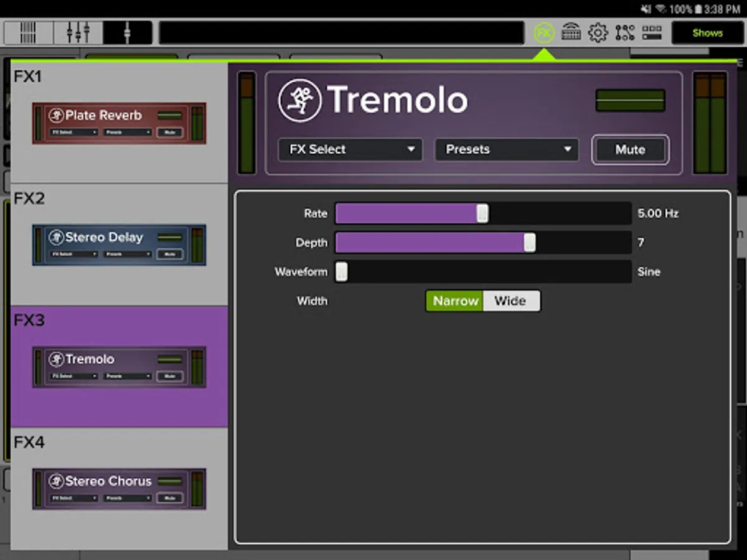747x560 pixels.
Task: Select the FX3 slot
Action: (119, 366)
